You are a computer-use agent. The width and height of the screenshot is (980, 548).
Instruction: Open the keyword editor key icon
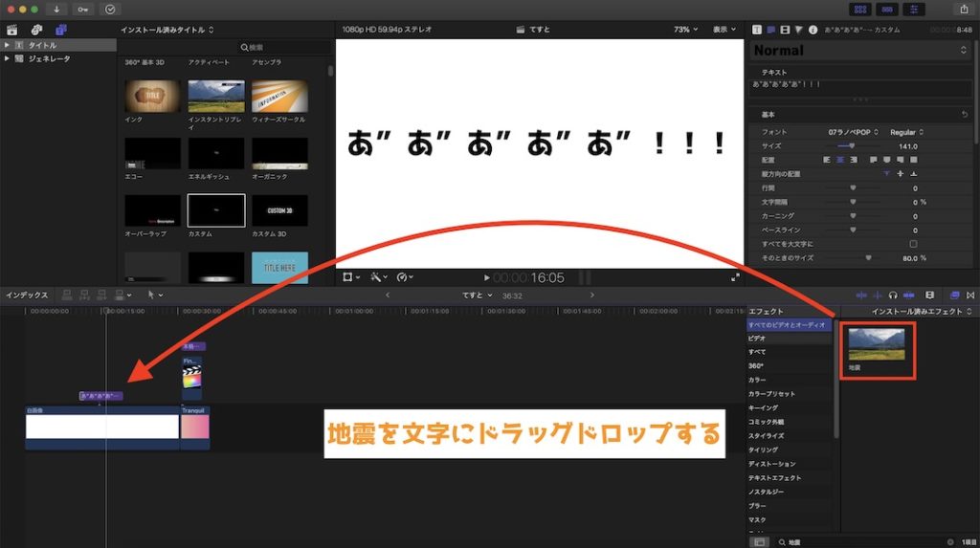coord(83,10)
